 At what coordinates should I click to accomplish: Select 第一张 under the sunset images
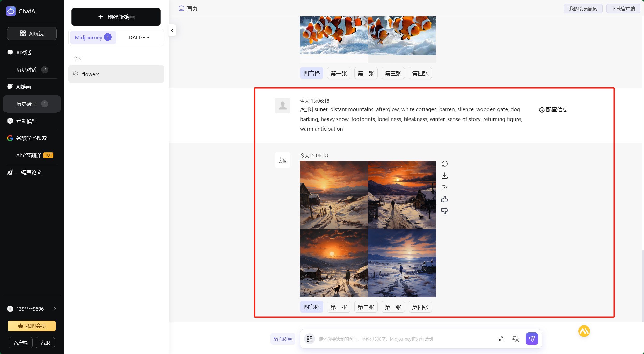tap(339, 307)
